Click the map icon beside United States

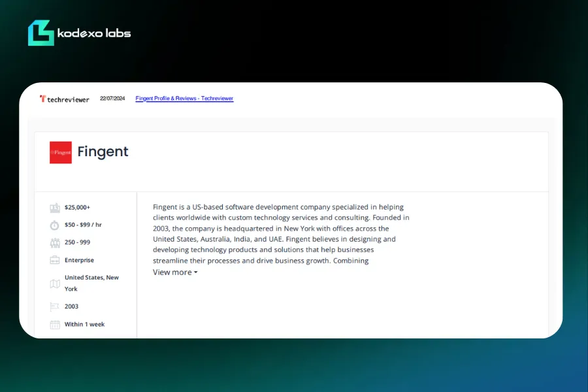coord(55,284)
